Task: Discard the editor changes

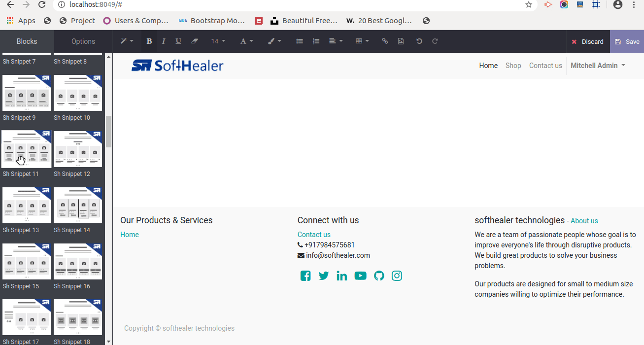Action: click(x=588, y=41)
